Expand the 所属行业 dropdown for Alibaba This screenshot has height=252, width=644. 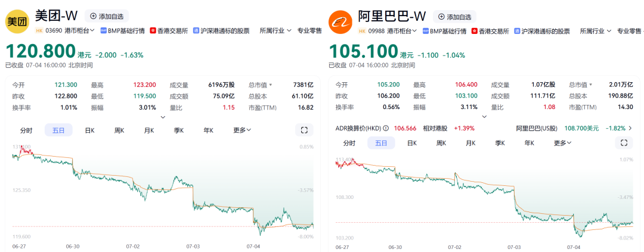pos(596,31)
